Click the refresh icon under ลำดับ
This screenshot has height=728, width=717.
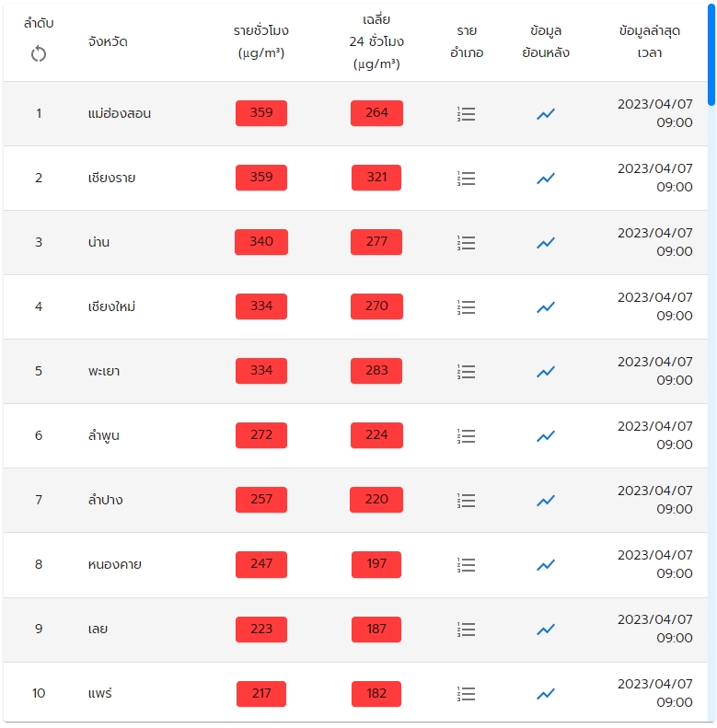(39, 54)
